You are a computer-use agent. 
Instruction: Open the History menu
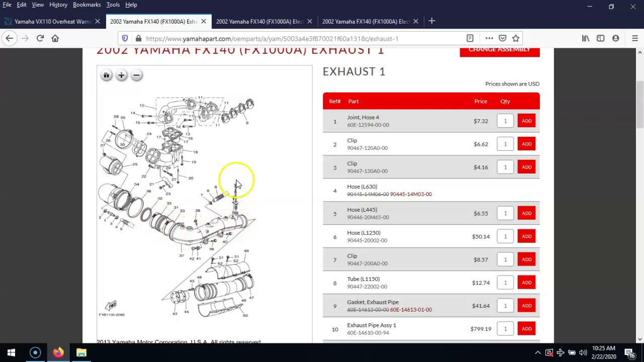point(58,5)
